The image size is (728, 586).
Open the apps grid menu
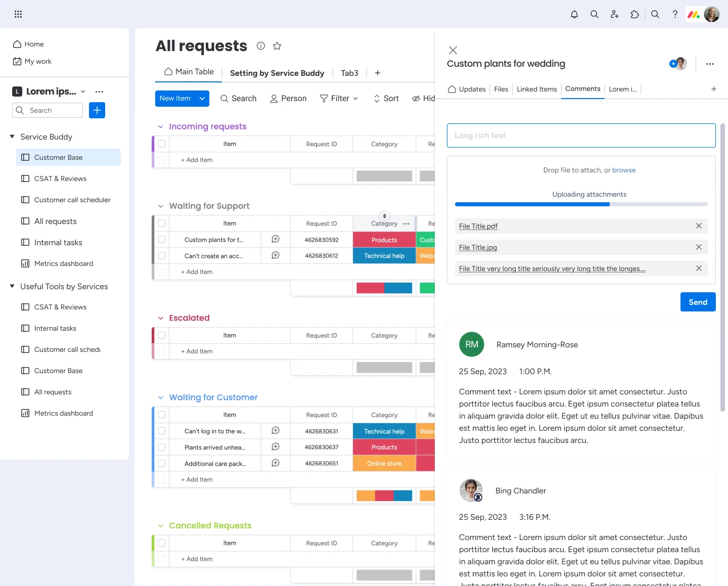tap(18, 14)
